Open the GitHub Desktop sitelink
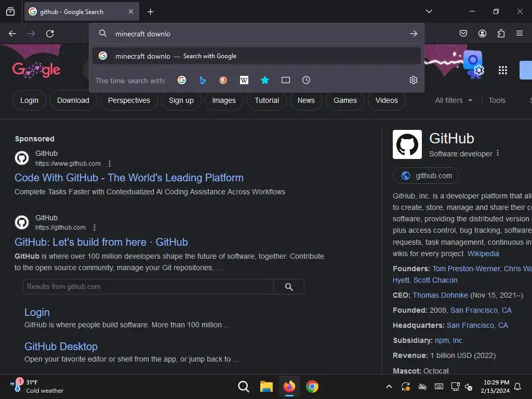Viewport: 532px width, 399px height. (x=61, y=347)
